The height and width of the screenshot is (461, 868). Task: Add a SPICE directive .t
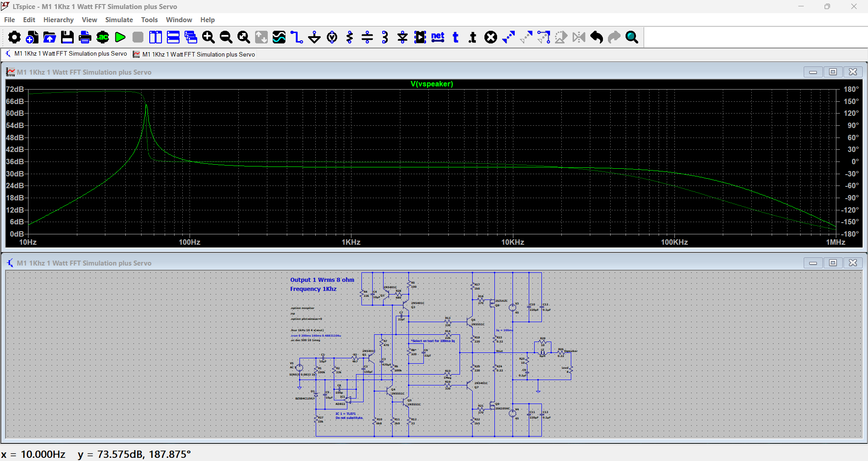click(473, 37)
